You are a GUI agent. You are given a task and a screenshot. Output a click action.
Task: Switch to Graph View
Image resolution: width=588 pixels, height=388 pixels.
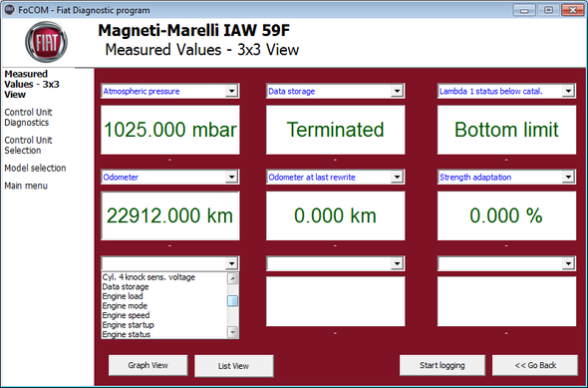pos(147,365)
